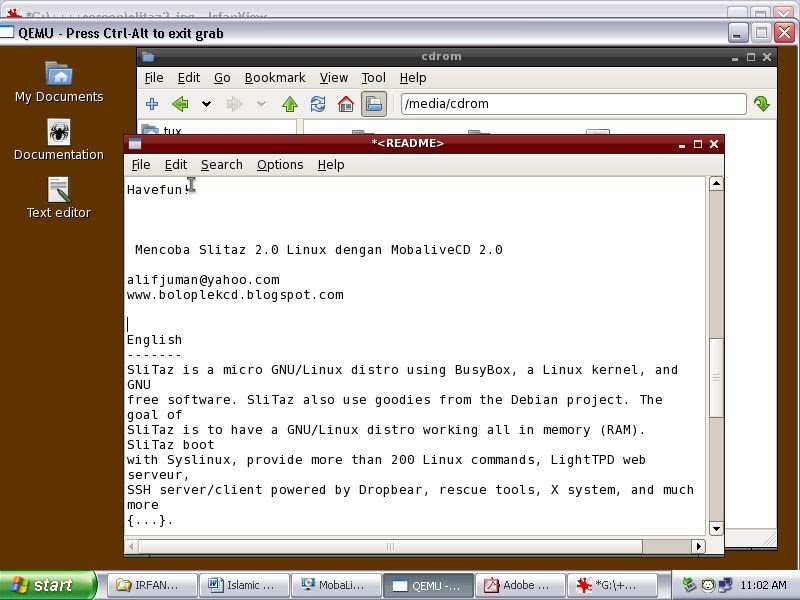
Task: Open the My Documents desktop icon
Action: click(x=59, y=83)
